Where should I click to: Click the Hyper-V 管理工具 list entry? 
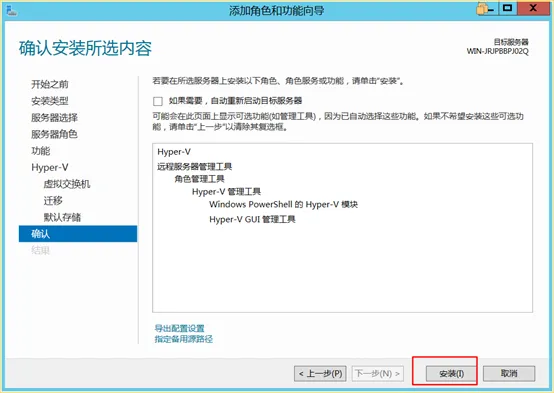[226, 192]
